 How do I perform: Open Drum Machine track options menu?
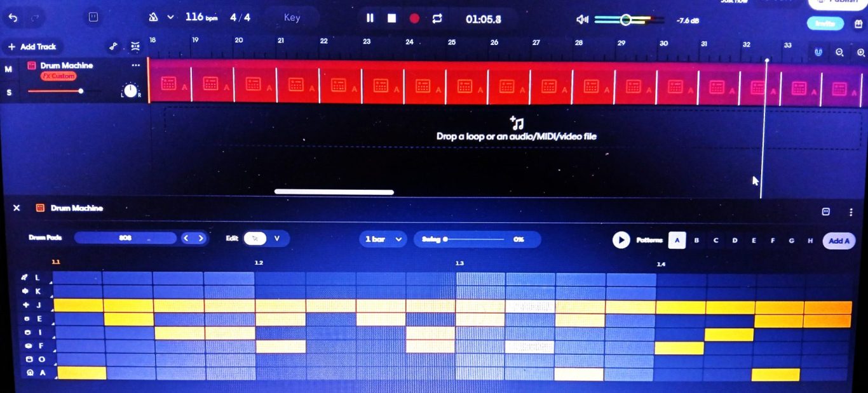(x=135, y=65)
